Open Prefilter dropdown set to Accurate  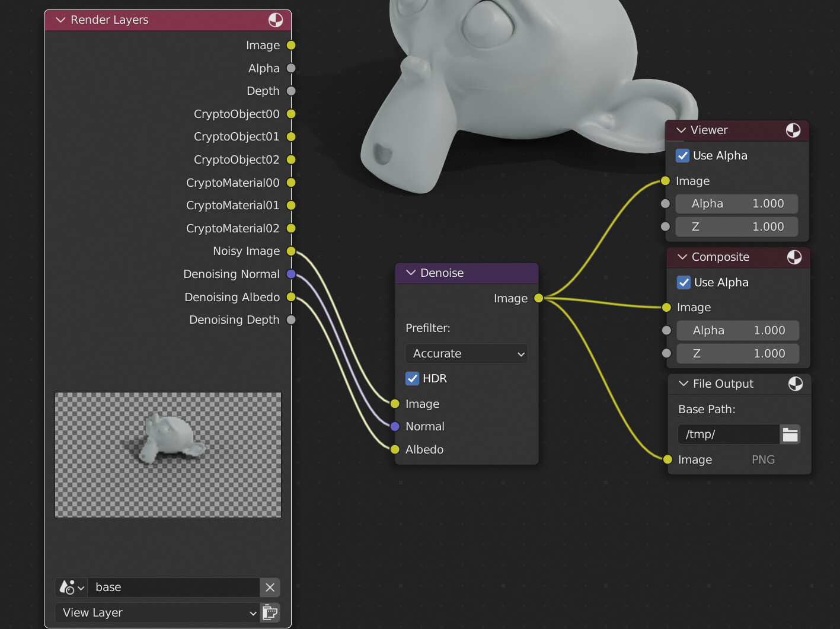[x=467, y=354]
